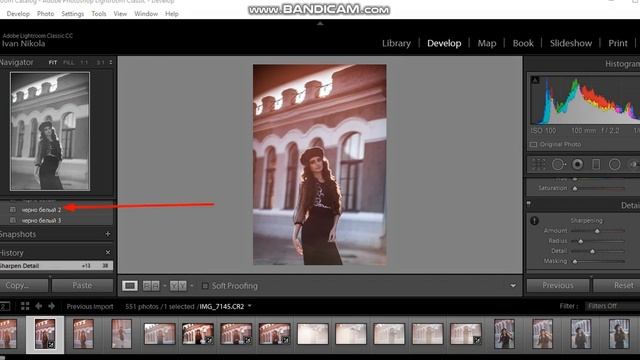Viewport: 640px width, 360px height.
Task: Click the Paste button
Action: coord(82,285)
